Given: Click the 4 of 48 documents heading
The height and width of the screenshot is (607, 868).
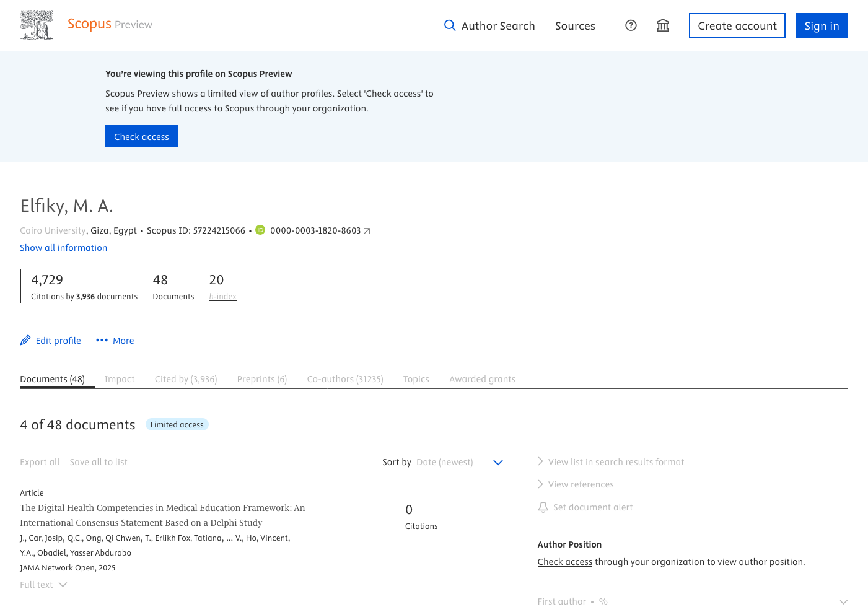Looking at the screenshot, I should pos(77,424).
